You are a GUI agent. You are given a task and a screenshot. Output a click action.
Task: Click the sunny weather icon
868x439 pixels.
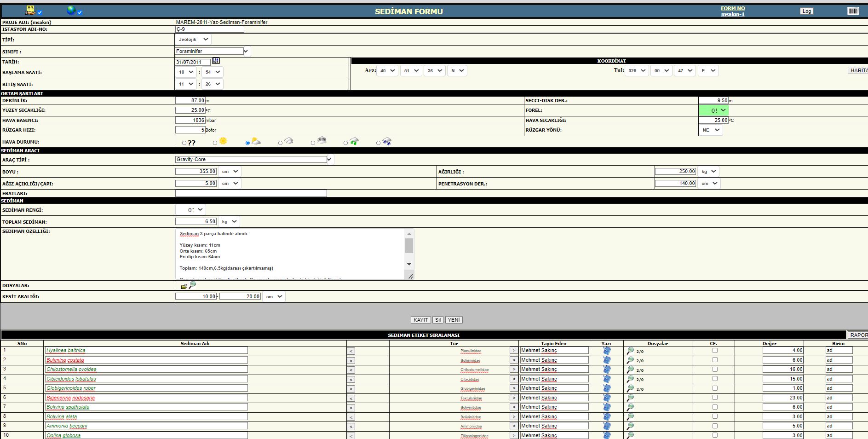click(223, 141)
